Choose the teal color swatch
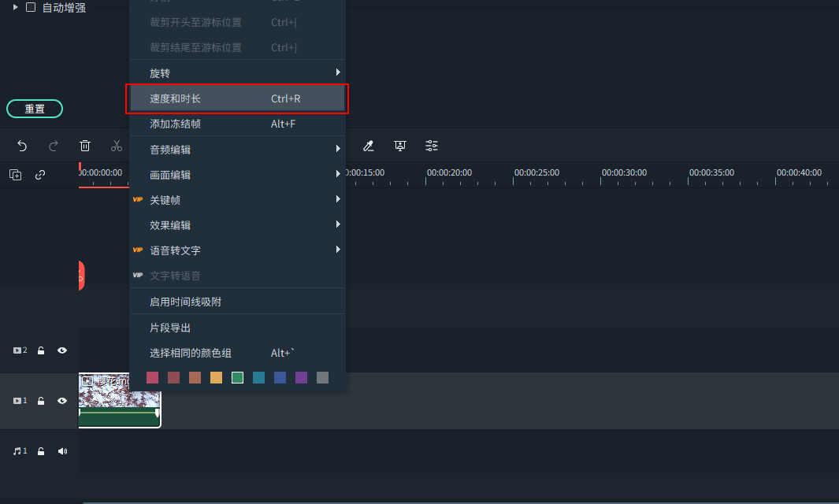Image resolution: width=839 pixels, height=504 pixels. [x=259, y=378]
